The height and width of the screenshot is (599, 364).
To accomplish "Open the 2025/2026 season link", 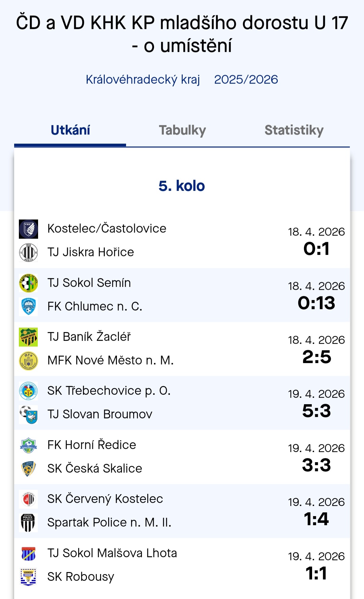I will [246, 80].
